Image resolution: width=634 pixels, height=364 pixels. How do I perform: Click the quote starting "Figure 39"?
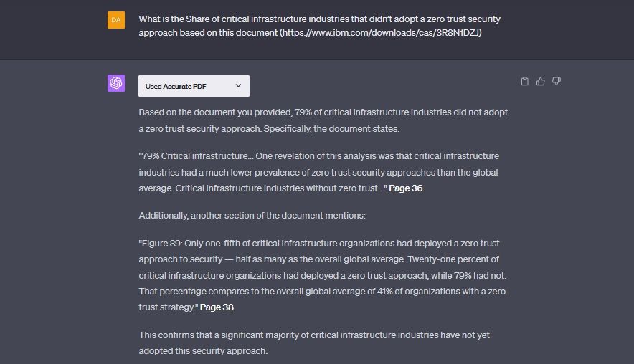[x=323, y=276]
